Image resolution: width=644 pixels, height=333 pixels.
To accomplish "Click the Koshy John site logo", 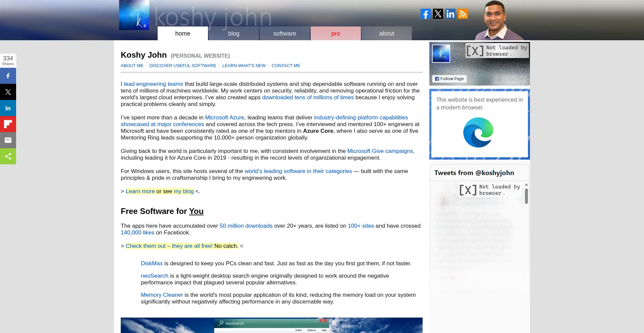I will (x=134, y=15).
